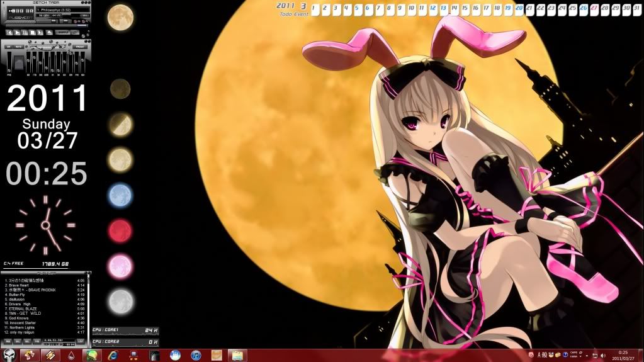
Task: Open the file explorer folder taskbar icon
Action: [x=237, y=356]
